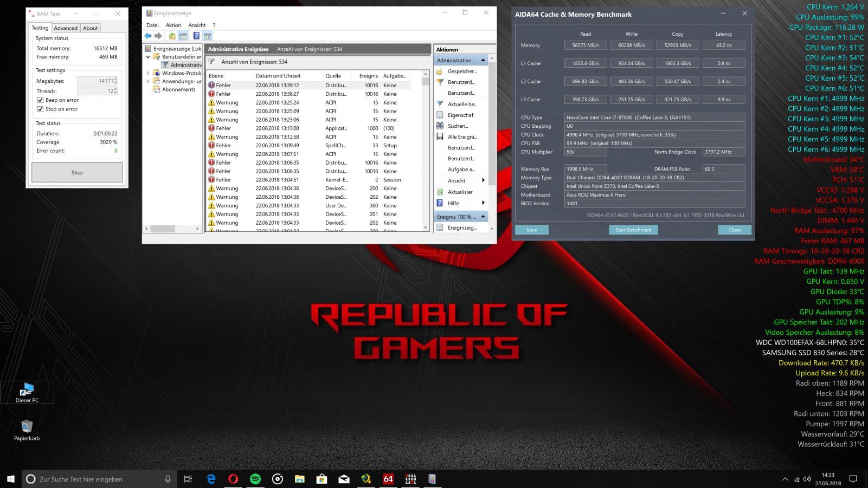This screenshot has height=488, width=868.
Task: Switch to the Advanced tab in RAM Test
Action: click(x=66, y=28)
